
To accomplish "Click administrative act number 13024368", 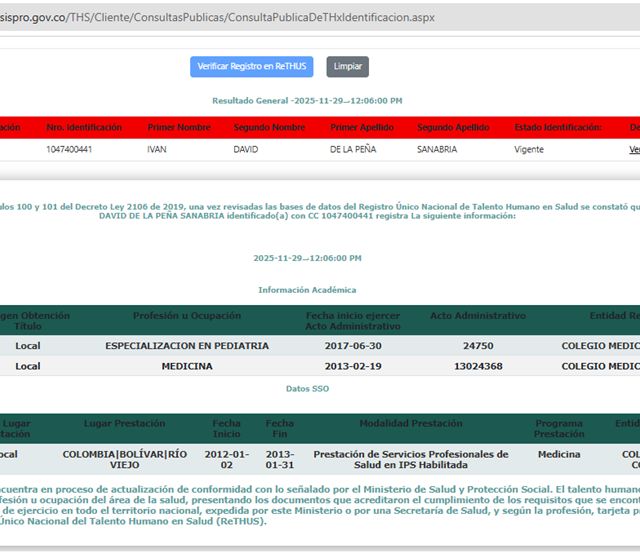I will click(478, 366).
